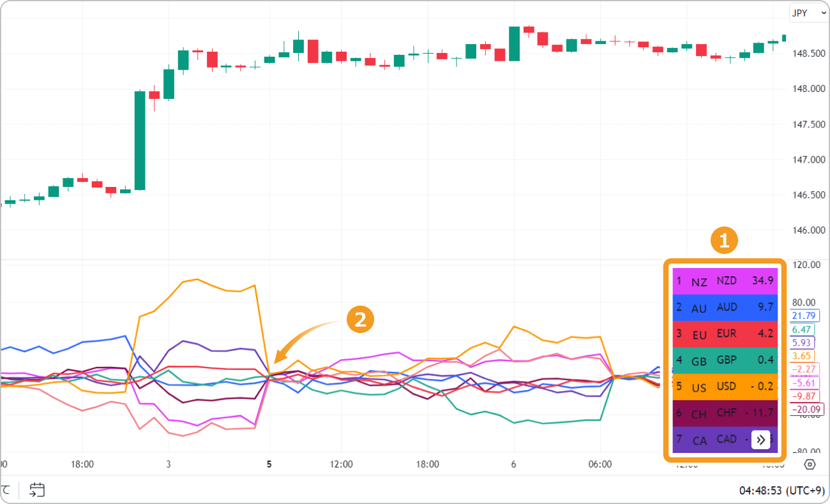Click the maroon CHF row in table
Viewport: 830px width, 504px height.
click(725, 413)
